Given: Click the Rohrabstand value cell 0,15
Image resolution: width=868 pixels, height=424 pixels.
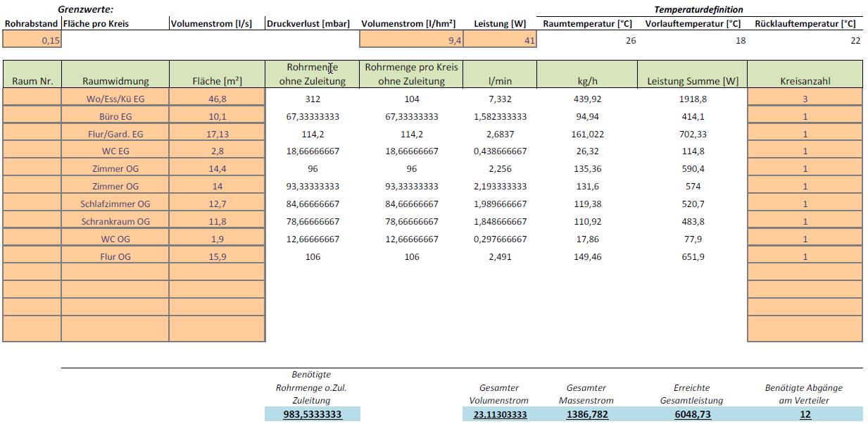Looking at the screenshot, I should pos(32,41).
